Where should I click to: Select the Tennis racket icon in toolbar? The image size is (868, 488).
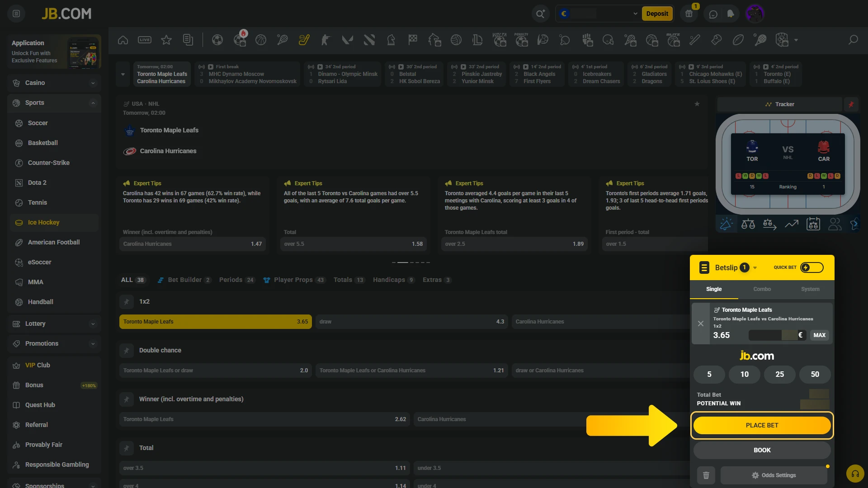(x=283, y=40)
